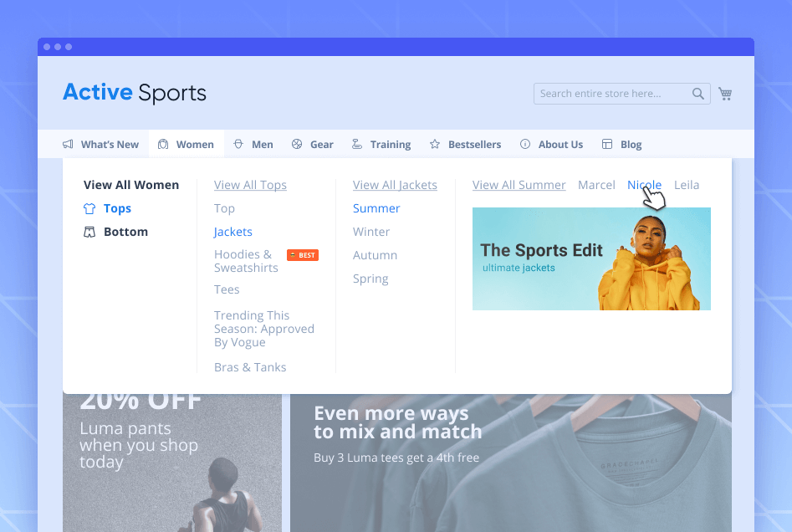Image resolution: width=792 pixels, height=532 pixels.
Task: Click the Active Sports logo
Action: [135, 92]
